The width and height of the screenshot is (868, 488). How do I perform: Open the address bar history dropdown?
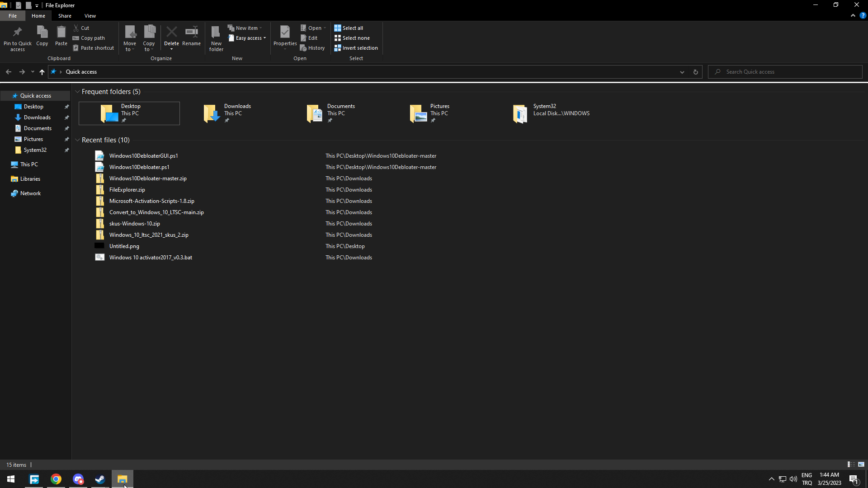(x=682, y=72)
